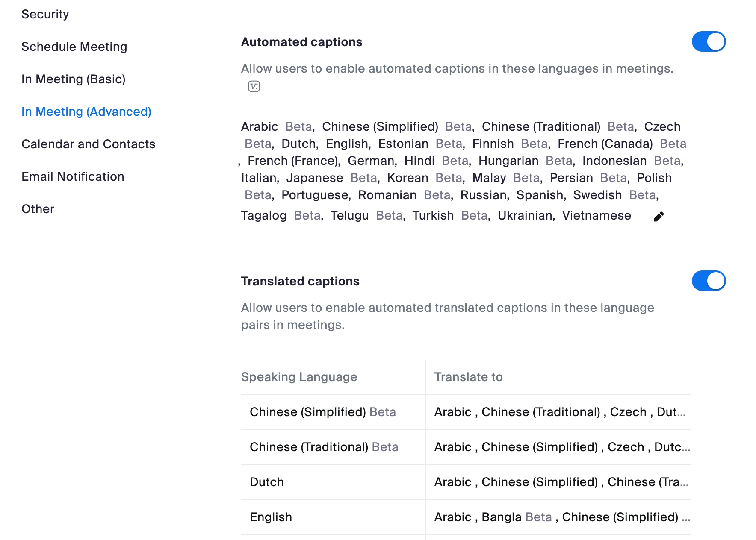Screen dimensions: 756x540
Task: Open the Email Notification settings
Action: tap(73, 176)
